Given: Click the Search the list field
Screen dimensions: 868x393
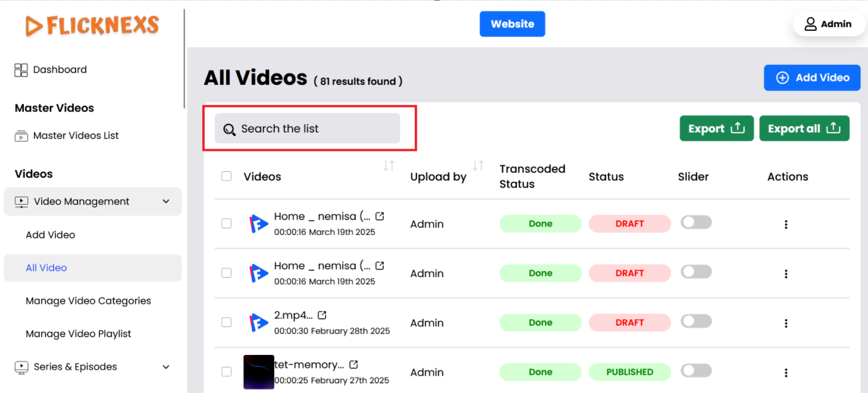Looking at the screenshot, I should click(308, 128).
